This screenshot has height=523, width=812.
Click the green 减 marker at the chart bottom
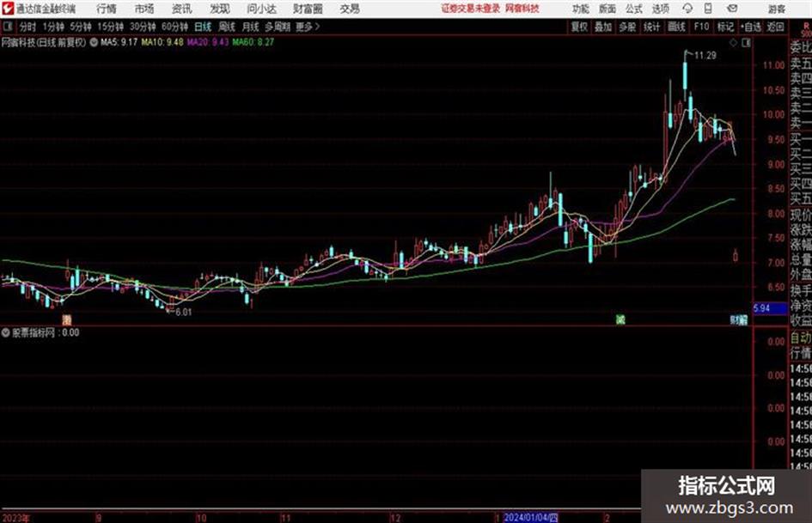(x=620, y=319)
